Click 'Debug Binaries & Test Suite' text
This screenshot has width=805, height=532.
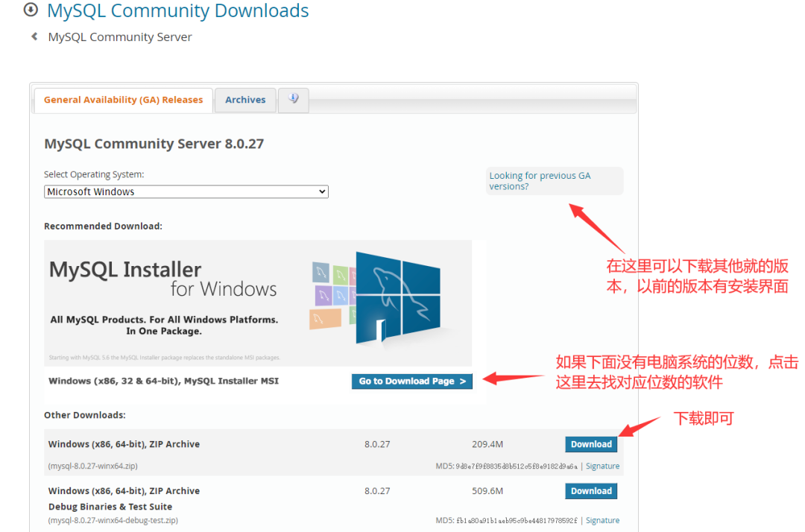(110, 507)
